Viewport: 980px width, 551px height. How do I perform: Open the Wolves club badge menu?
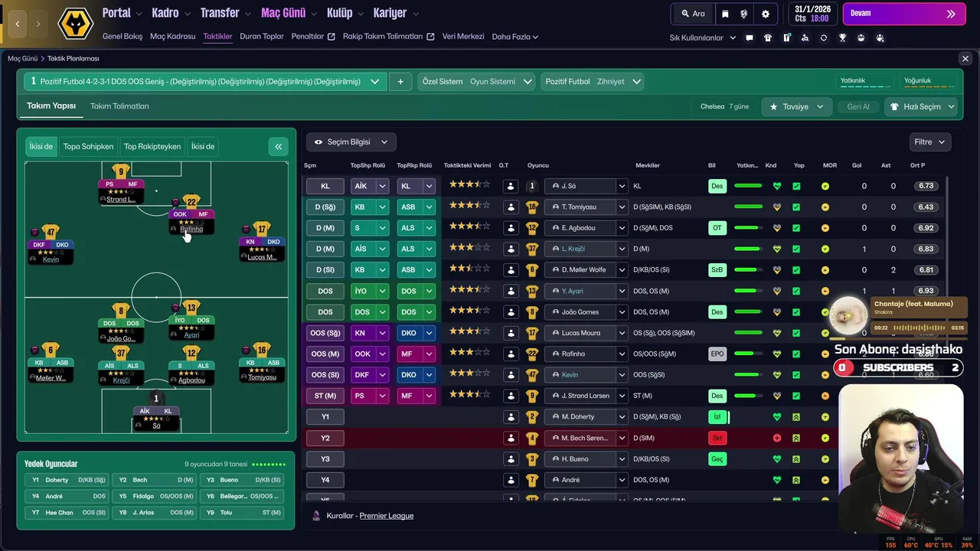click(x=76, y=24)
